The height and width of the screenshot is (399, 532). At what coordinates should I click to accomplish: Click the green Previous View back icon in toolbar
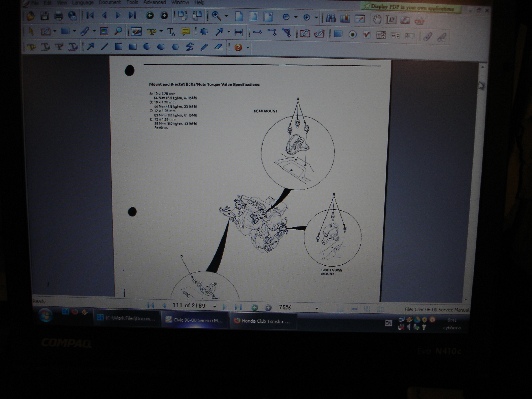coord(150,16)
